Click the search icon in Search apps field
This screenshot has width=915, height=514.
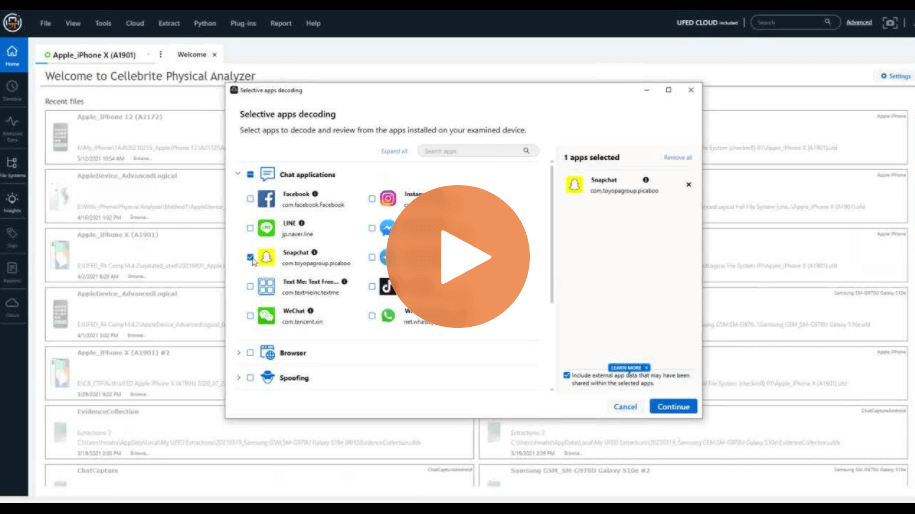click(x=526, y=151)
